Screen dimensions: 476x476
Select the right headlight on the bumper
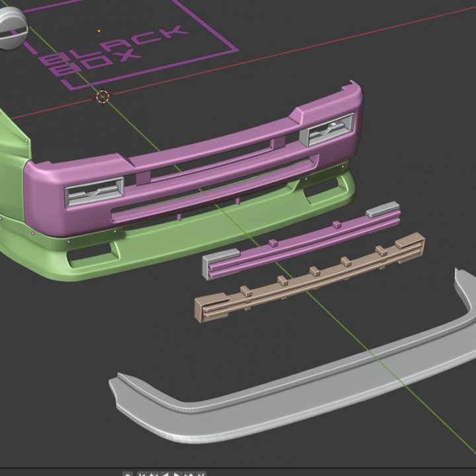click(x=328, y=130)
